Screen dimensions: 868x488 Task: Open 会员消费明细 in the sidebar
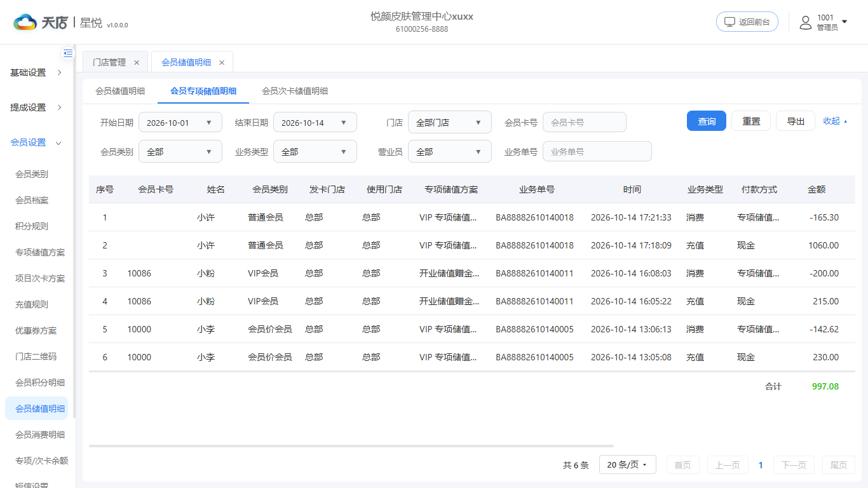click(40, 435)
